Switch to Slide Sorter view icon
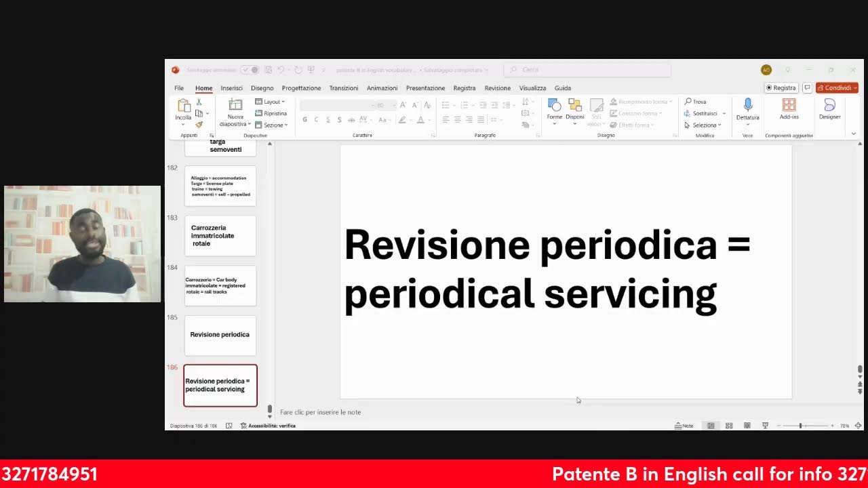Screen dimensions: 868x488 729,426
